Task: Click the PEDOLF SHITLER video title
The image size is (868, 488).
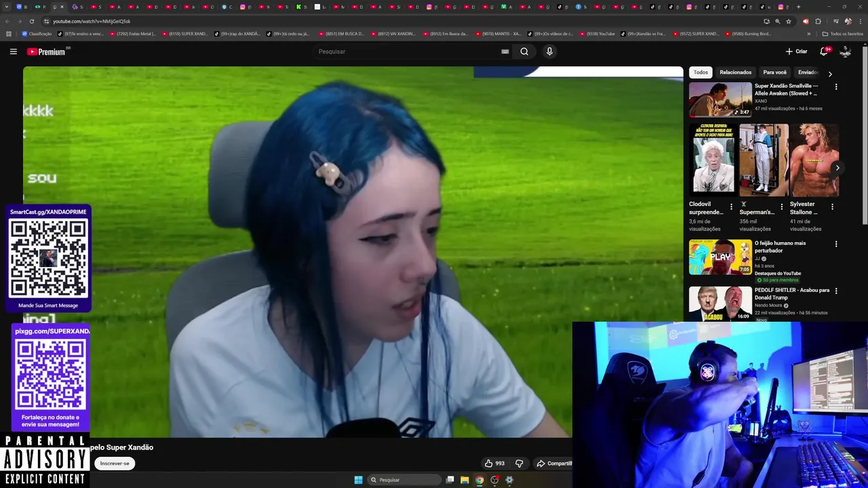Action: point(792,293)
